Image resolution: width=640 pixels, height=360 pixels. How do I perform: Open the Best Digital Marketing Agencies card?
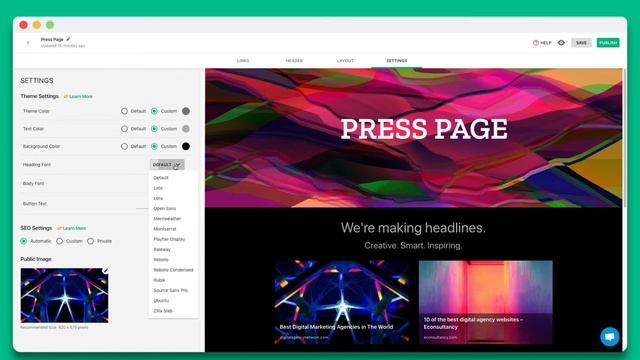coord(341,302)
